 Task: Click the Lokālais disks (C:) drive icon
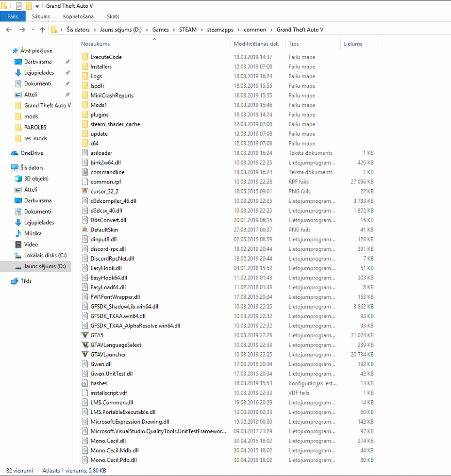(x=18, y=255)
